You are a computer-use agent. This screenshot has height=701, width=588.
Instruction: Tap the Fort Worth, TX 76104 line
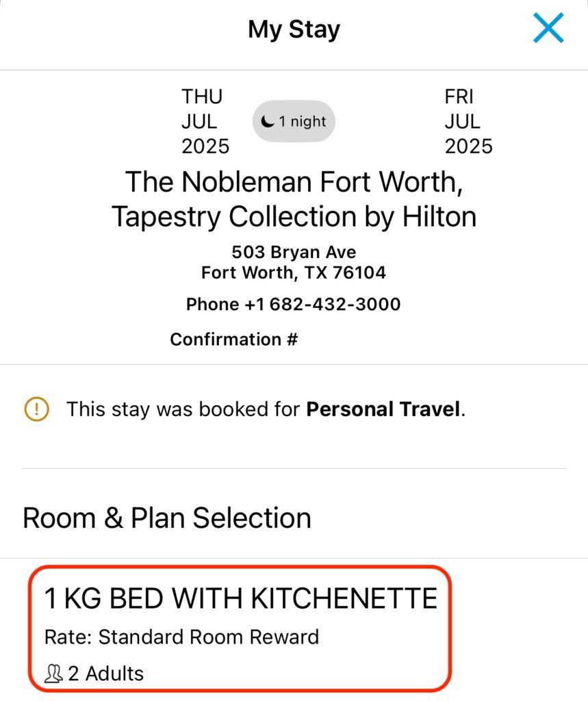294,272
